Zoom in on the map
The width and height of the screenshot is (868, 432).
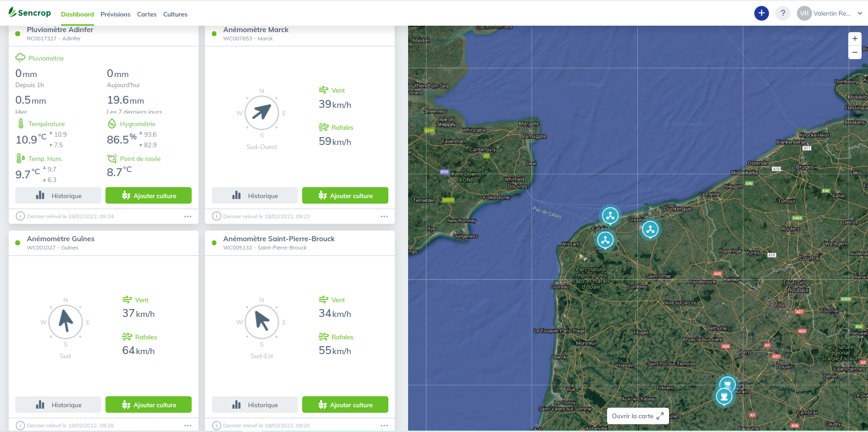855,39
